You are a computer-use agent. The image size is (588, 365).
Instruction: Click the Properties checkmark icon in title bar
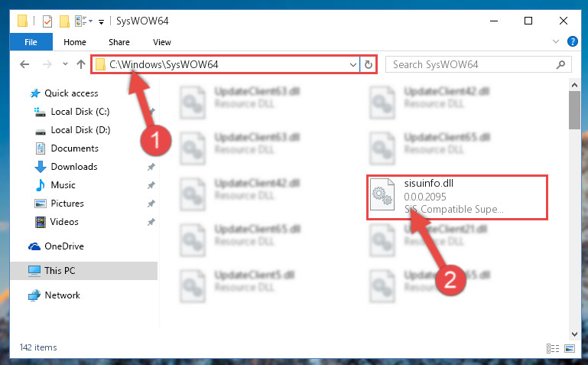(47, 21)
